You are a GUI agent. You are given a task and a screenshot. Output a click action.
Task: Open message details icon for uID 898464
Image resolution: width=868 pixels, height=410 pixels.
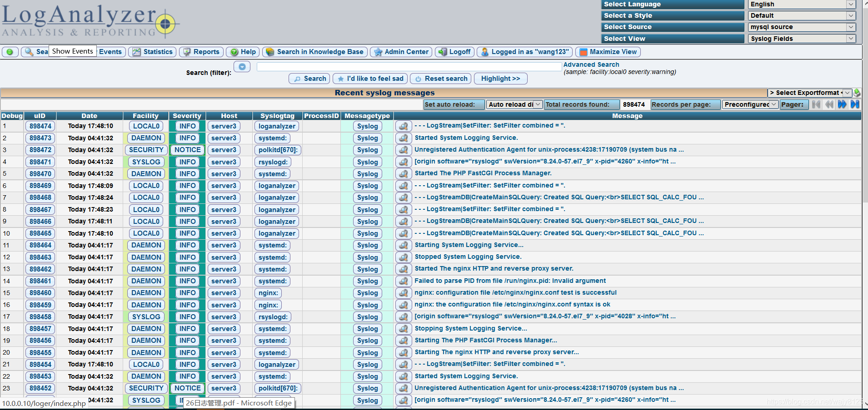click(404, 245)
